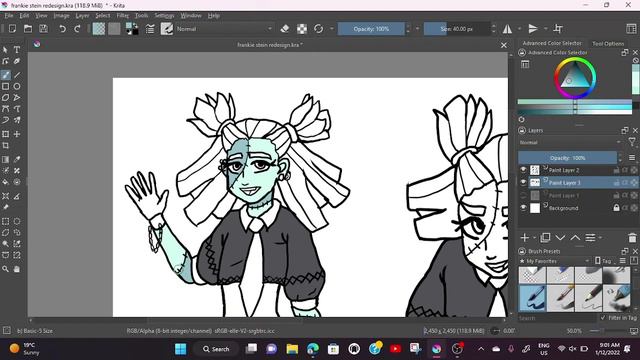Viewport: 640px width, 360px height.
Task: Open add layer type dropdown arrow
Action: (534, 238)
